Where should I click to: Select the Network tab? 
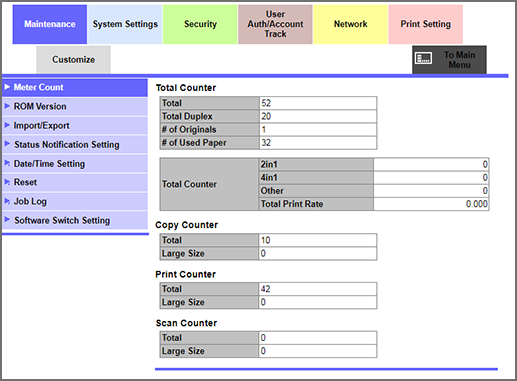(x=351, y=24)
